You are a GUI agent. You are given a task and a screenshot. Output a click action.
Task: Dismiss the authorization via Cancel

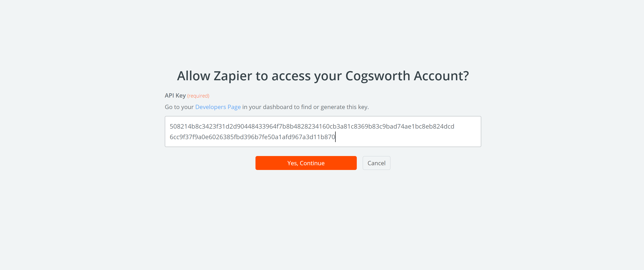point(376,163)
